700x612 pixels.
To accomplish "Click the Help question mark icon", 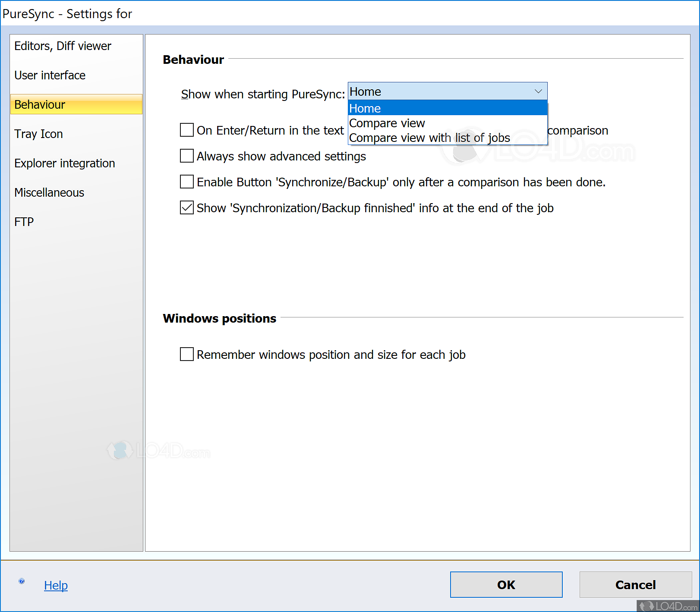I will [x=21, y=581].
